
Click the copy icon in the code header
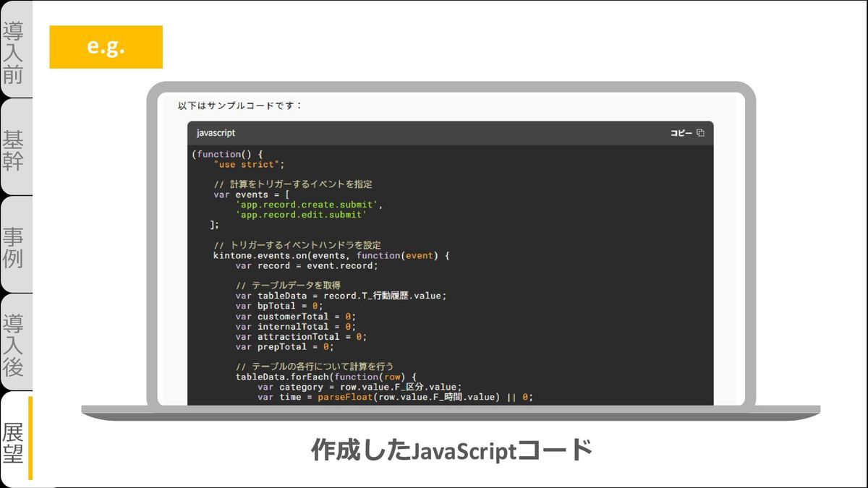(x=699, y=133)
